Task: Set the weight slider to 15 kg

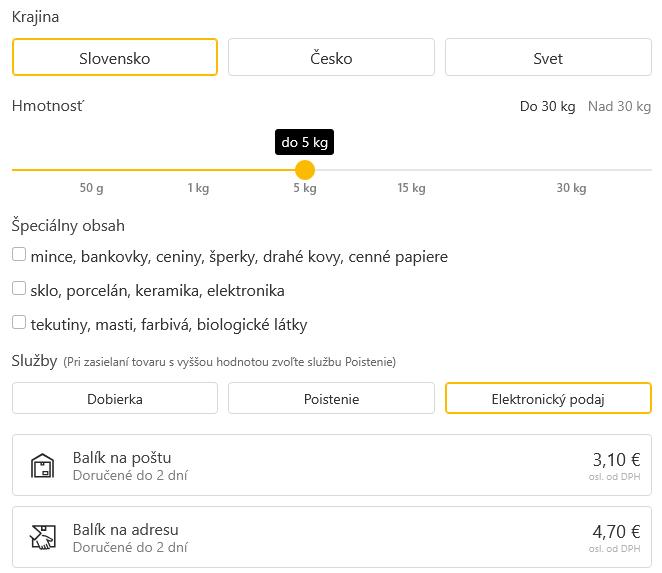Action: pos(411,170)
